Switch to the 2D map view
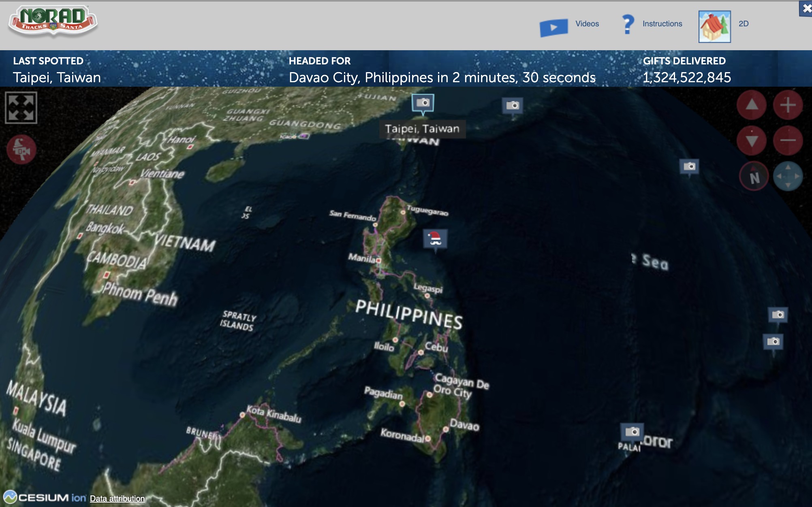The image size is (812, 507). (x=744, y=24)
